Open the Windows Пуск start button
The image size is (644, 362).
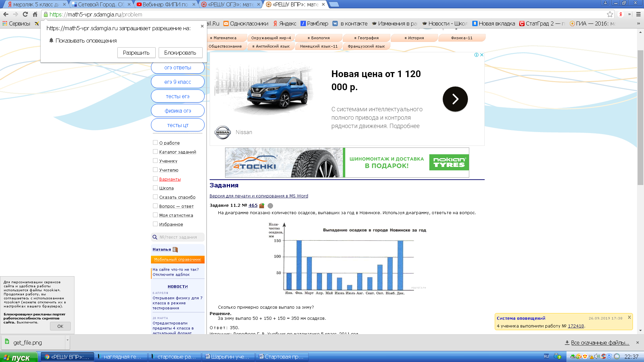pyautogui.click(x=19, y=357)
